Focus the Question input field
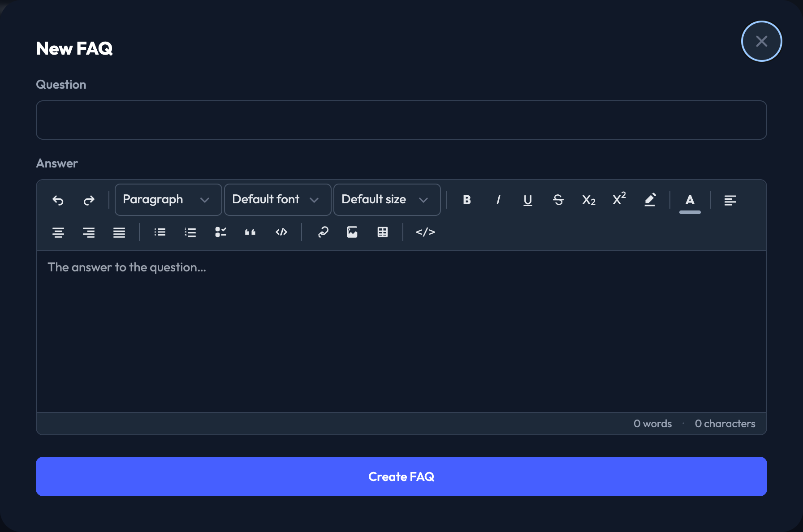This screenshot has height=532, width=803. pos(401,120)
